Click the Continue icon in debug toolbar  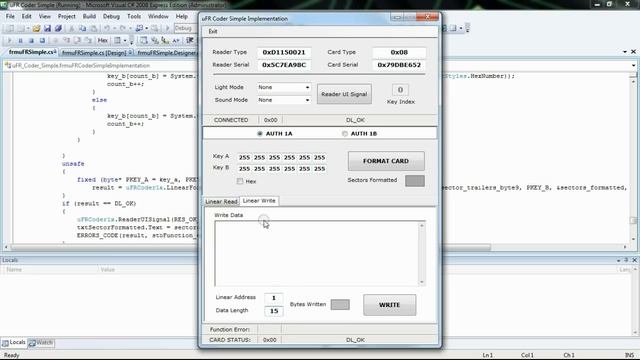(9, 40)
